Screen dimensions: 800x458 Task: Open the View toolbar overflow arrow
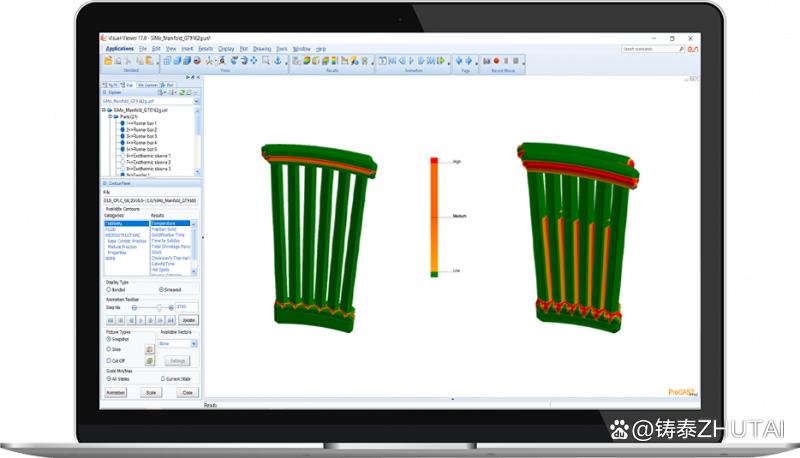point(286,64)
